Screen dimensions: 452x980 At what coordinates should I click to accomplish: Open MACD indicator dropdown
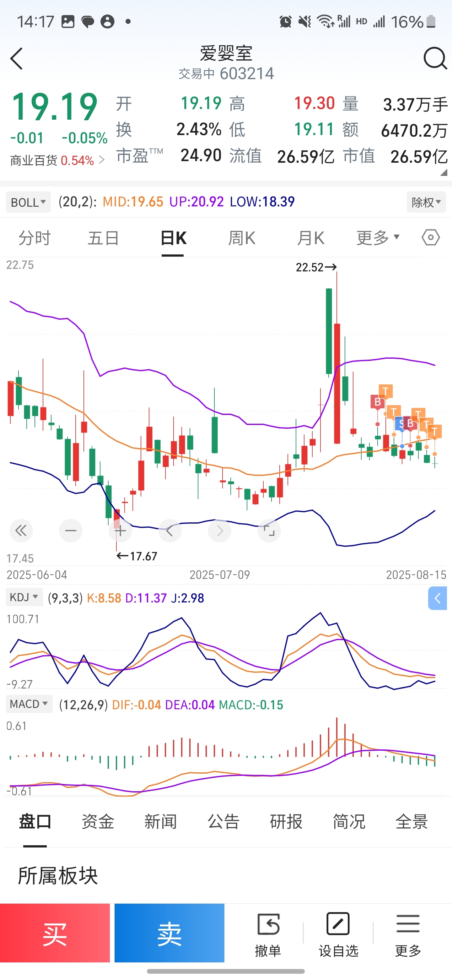pyautogui.click(x=29, y=704)
